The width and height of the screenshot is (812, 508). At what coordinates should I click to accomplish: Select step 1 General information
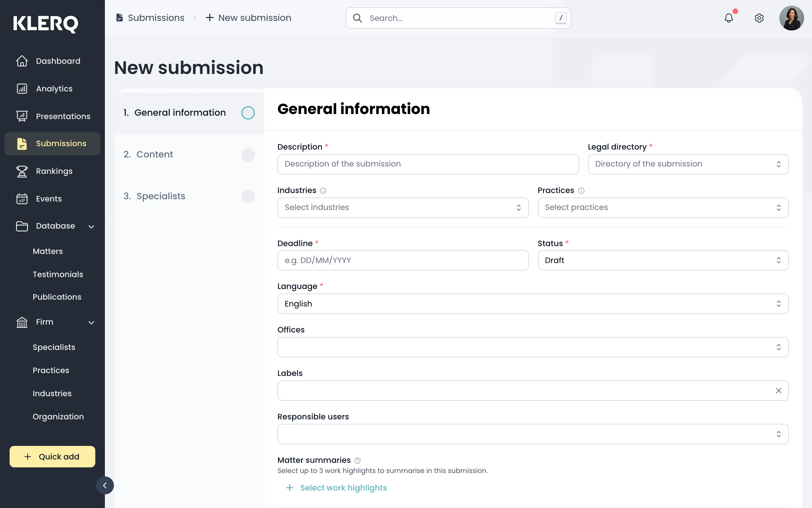(x=189, y=113)
